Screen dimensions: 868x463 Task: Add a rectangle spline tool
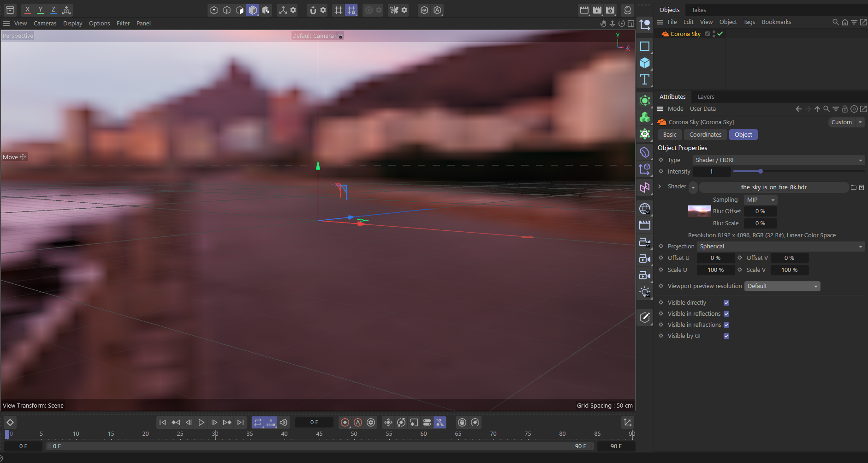tap(645, 46)
